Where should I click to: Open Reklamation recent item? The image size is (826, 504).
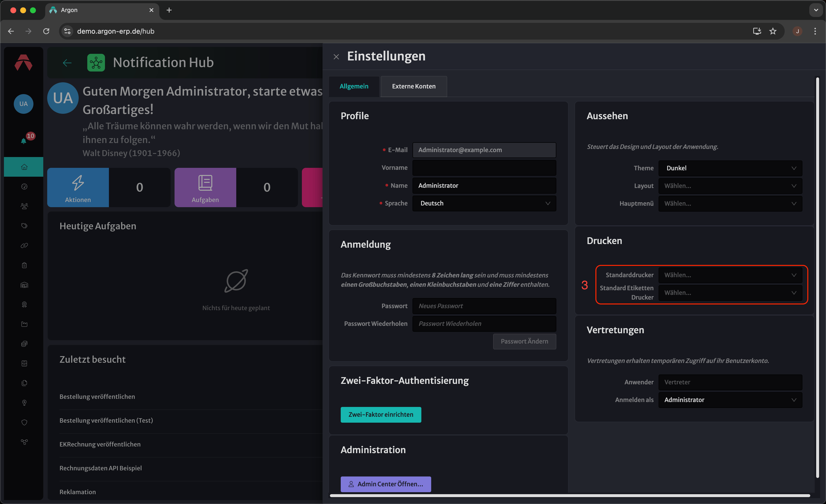pos(77,492)
